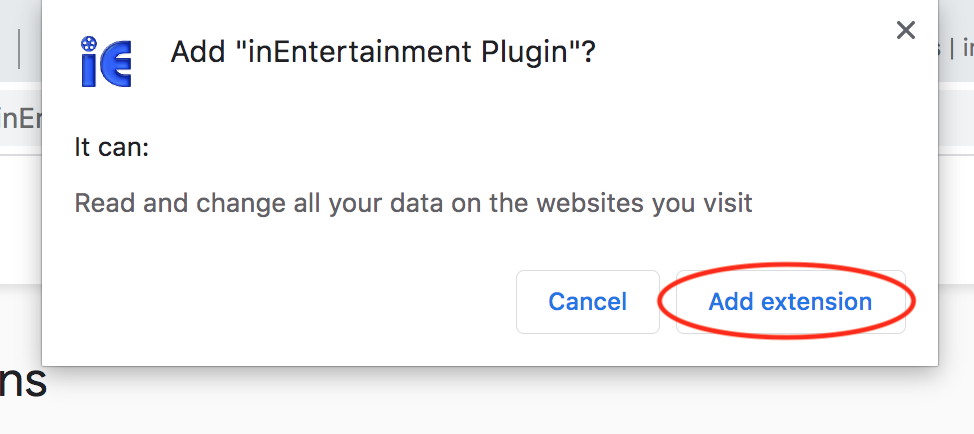The width and height of the screenshot is (974, 434).
Task: Click the "It can:" permissions label
Action: click(112, 148)
